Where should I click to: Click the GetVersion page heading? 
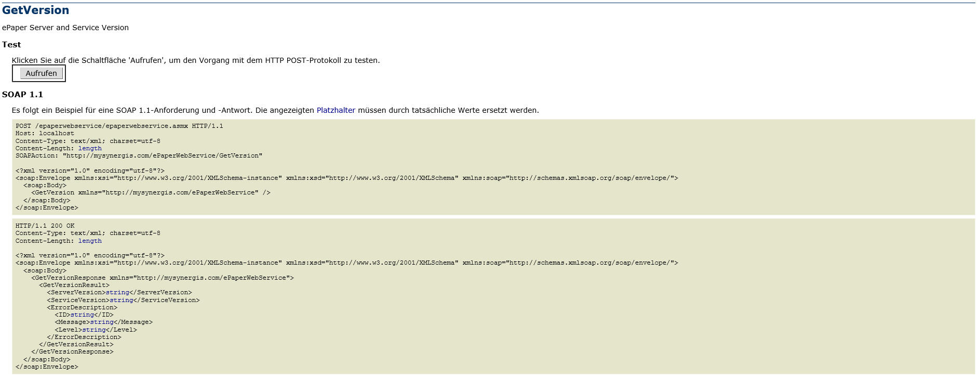[35, 10]
